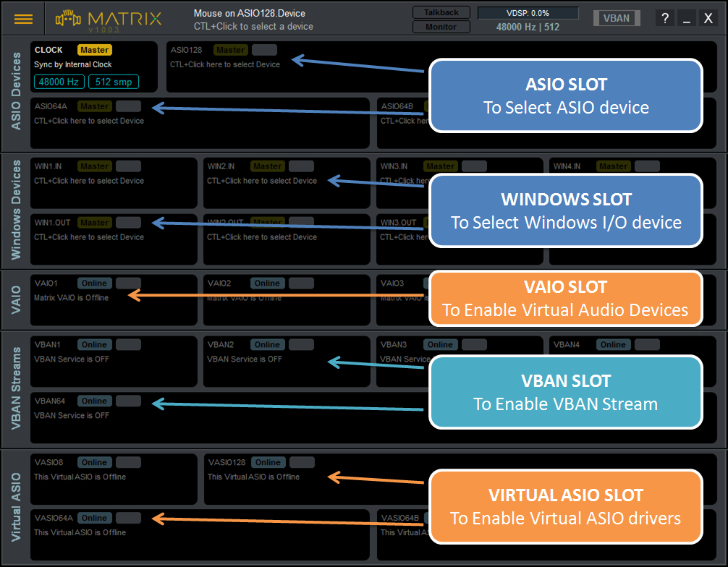Select device in the ASIO64A slot

coord(89,121)
